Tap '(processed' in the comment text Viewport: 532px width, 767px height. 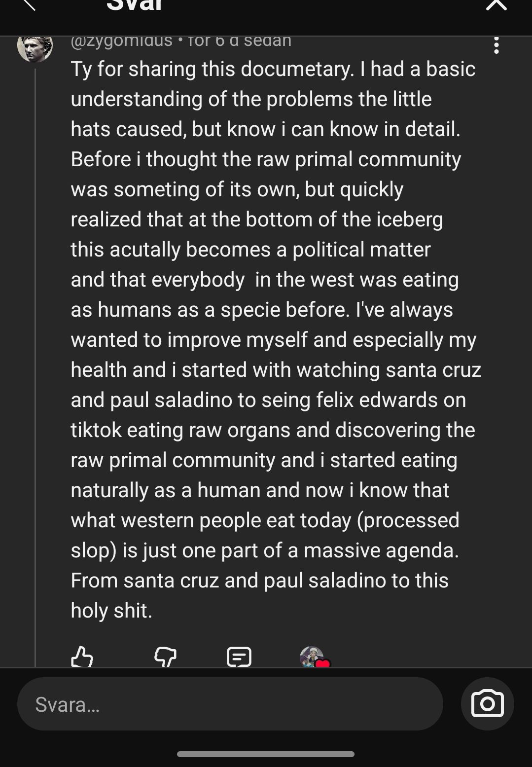click(408, 520)
